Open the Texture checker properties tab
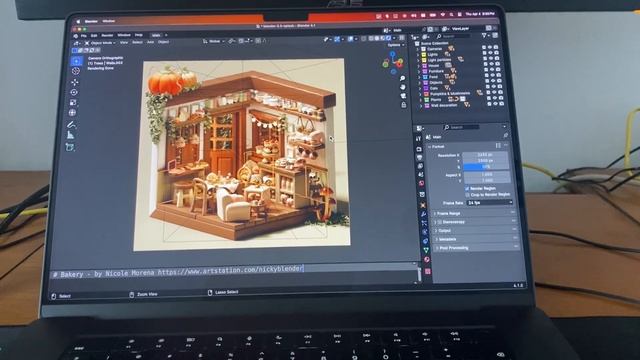The height and width of the screenshot is (360, 640). pos(427,271)
